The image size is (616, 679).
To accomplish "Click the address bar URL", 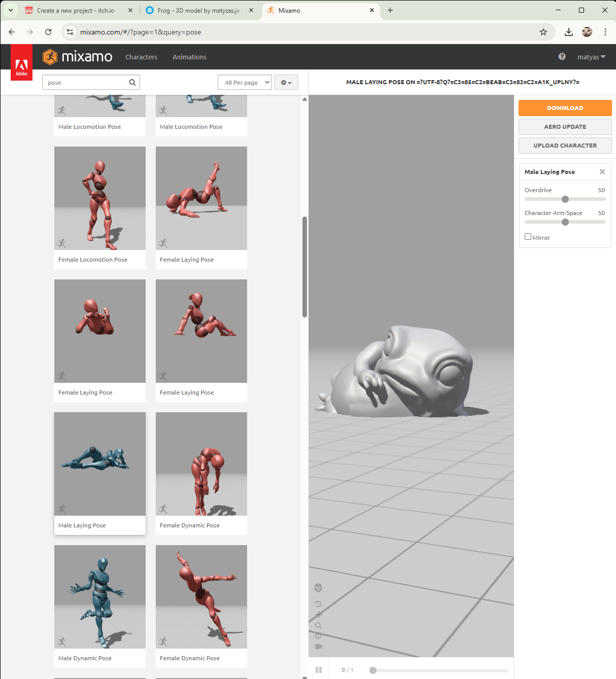I will point(141,32).
